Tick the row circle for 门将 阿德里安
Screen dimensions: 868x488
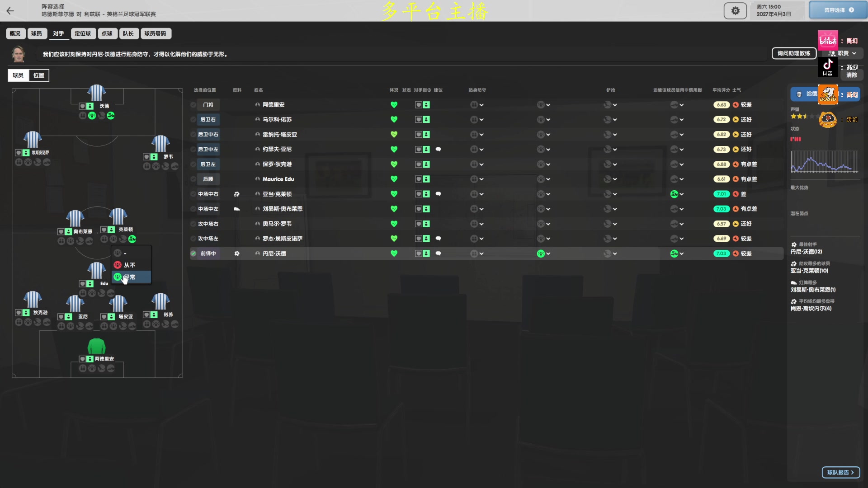(193, 105)
